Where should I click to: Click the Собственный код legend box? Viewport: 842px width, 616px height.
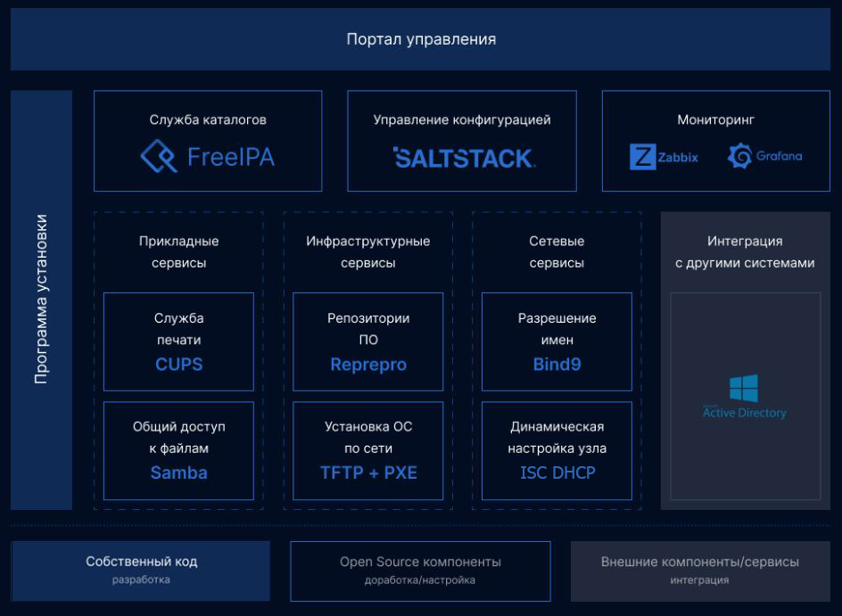(x=141, y=571)
